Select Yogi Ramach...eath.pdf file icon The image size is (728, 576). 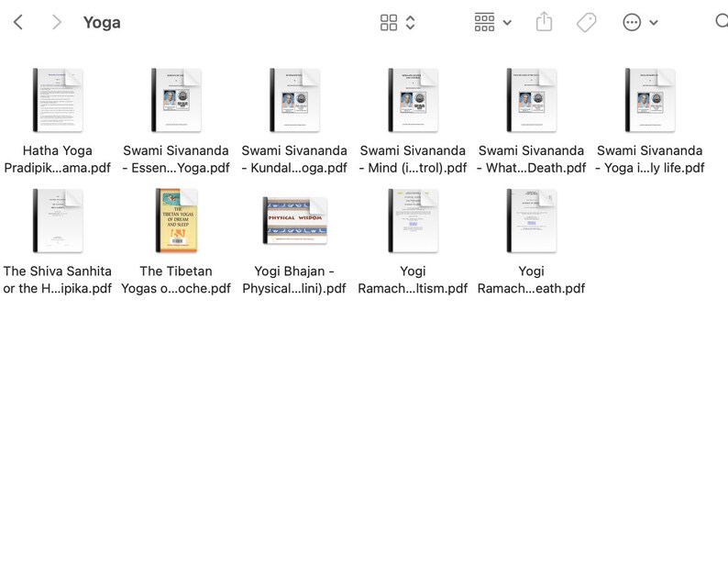[532, 221]
